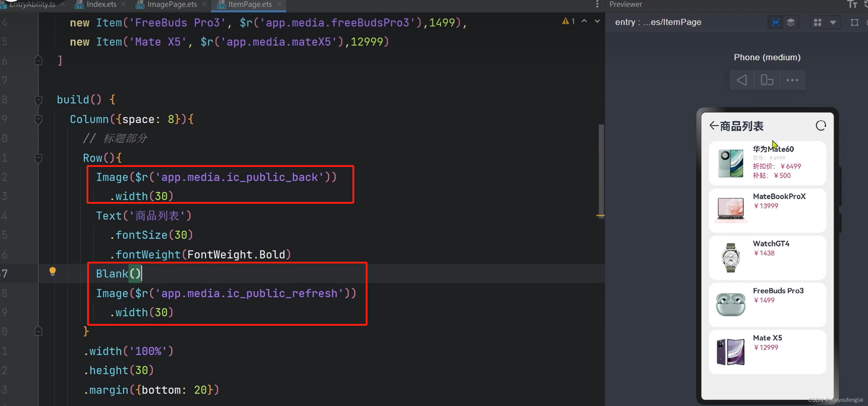Place cursor after Blank() in code
Viewport: 868px width, 406px height.
pos(142,273)
